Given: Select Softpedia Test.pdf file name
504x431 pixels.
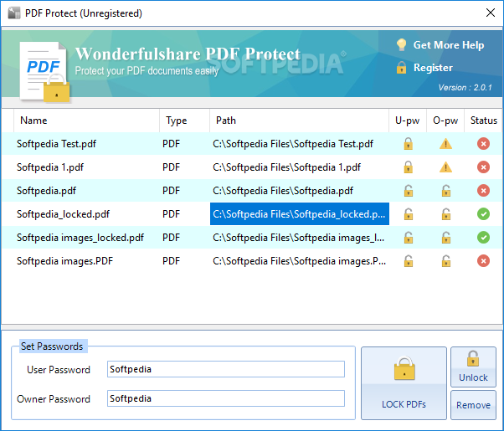Looking at the screenshot, I should tap(56, 144).
